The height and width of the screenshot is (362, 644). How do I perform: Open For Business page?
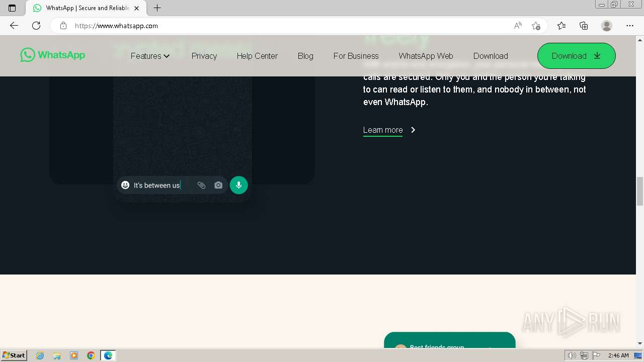[x=356, y=56]
